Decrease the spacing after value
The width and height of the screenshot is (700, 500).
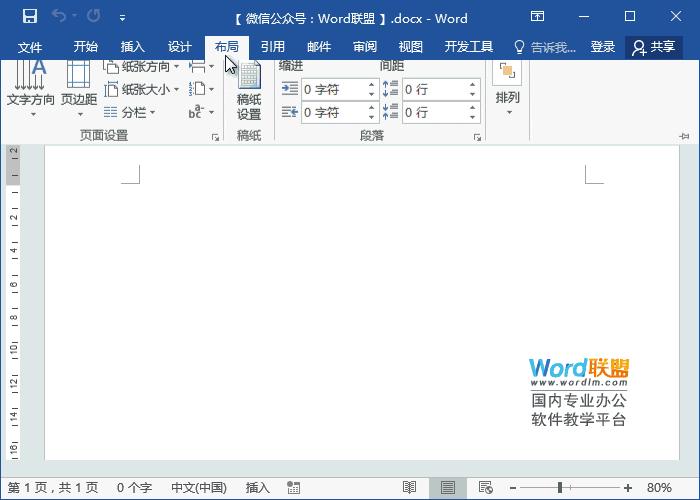pos(472,117)
